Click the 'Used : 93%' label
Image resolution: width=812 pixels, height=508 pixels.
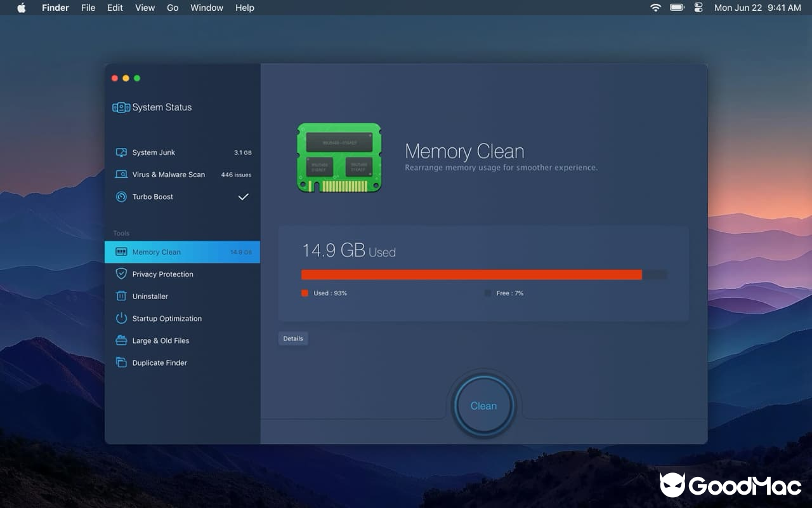click(330, 293)
